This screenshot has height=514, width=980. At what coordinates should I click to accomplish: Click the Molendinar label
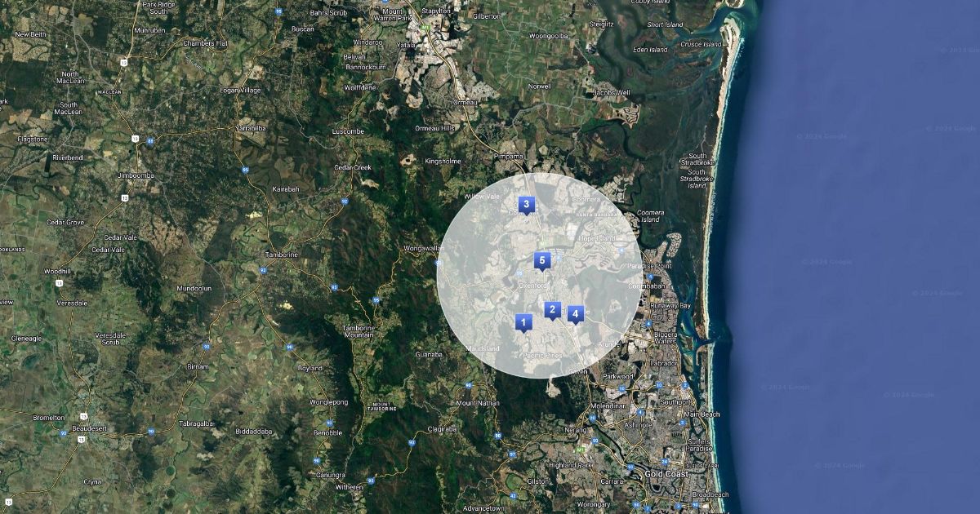607,405
